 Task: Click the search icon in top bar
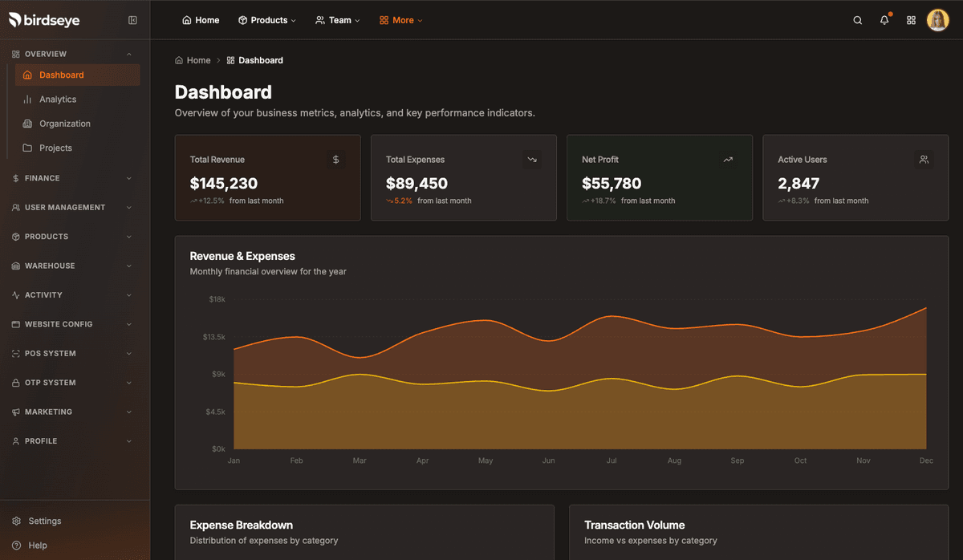pyautogui.click(x=857, y=20)
